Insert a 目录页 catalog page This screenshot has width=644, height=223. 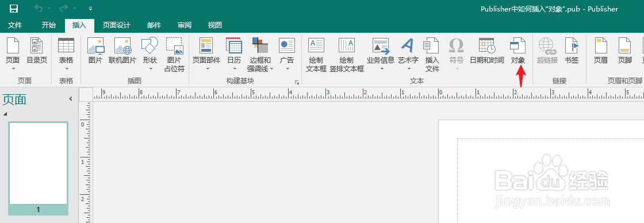37,51
